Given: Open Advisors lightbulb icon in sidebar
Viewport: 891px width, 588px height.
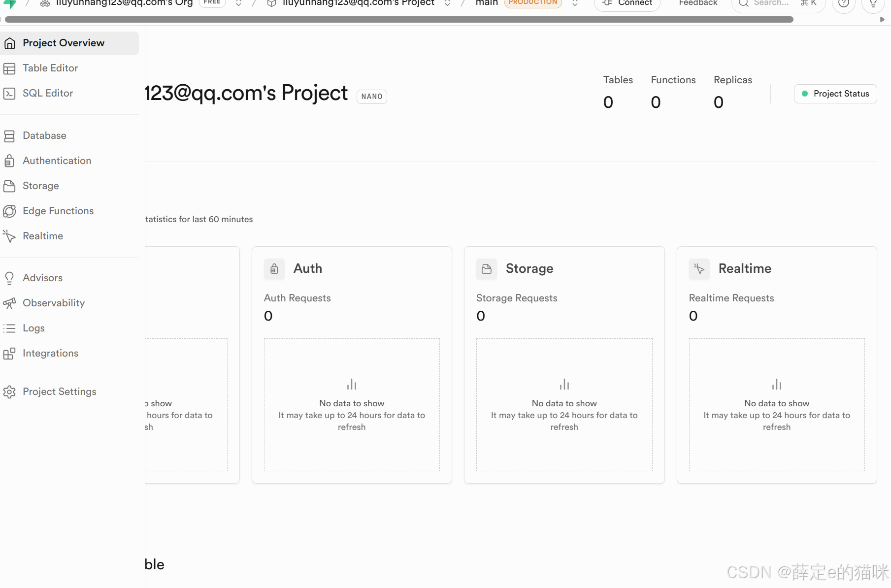Looking at the screenshot, I should click(x=9, y=278).
